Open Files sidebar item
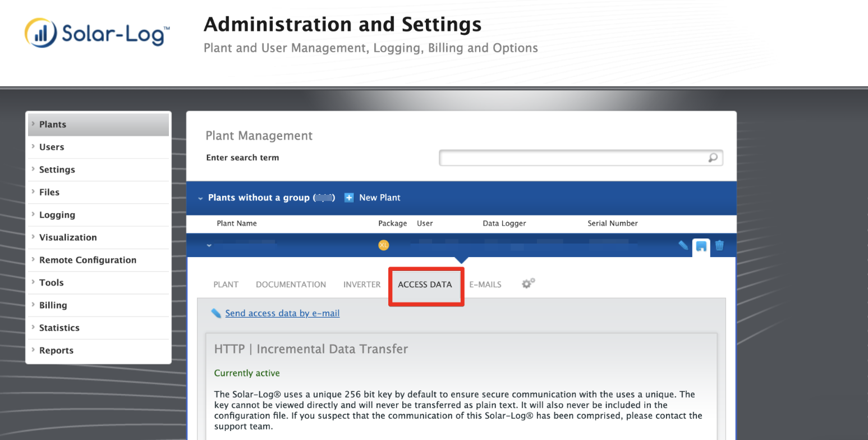 98,192
